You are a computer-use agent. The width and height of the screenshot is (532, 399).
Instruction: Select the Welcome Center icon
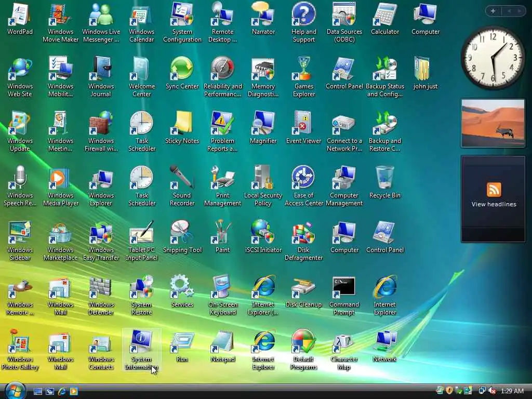(x=141, y=77)
